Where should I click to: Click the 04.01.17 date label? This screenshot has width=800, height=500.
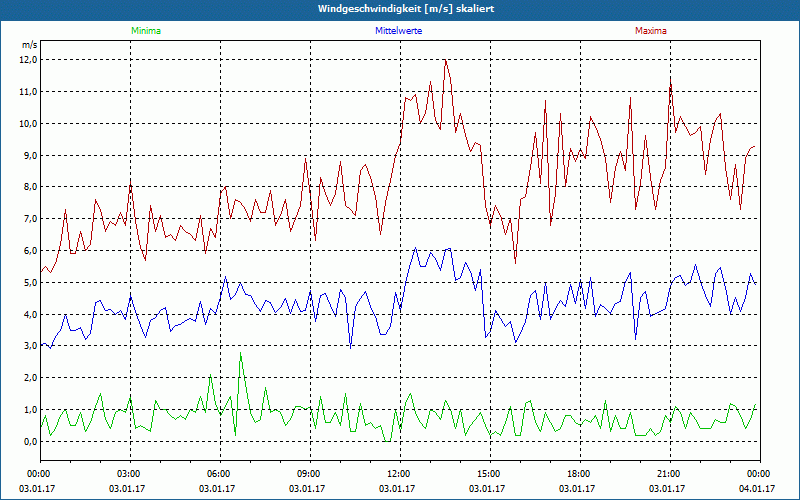point(757,489)
